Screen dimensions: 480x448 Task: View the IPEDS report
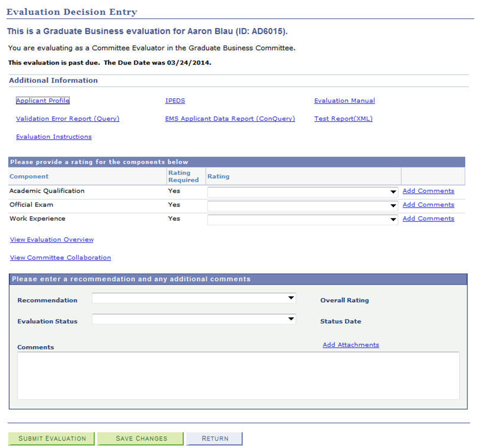[x=175, y=100]
